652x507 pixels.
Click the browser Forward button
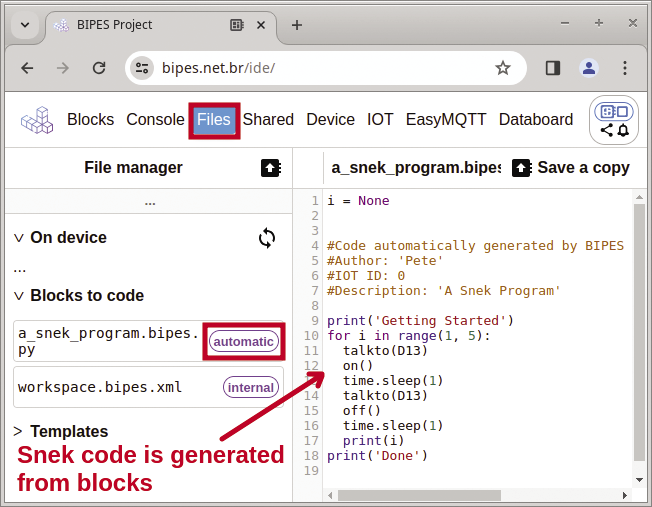(x=63, y=68)
